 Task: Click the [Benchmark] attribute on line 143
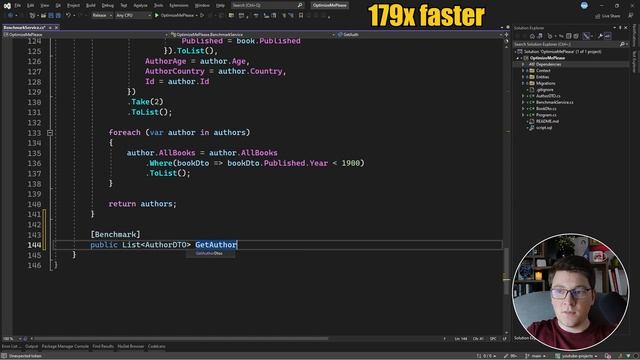coord(116,234)
